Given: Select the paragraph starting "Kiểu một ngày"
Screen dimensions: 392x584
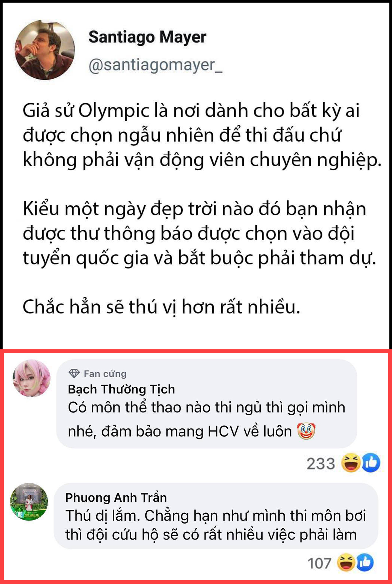Looking at the screenshot, I should pos(199,233).
